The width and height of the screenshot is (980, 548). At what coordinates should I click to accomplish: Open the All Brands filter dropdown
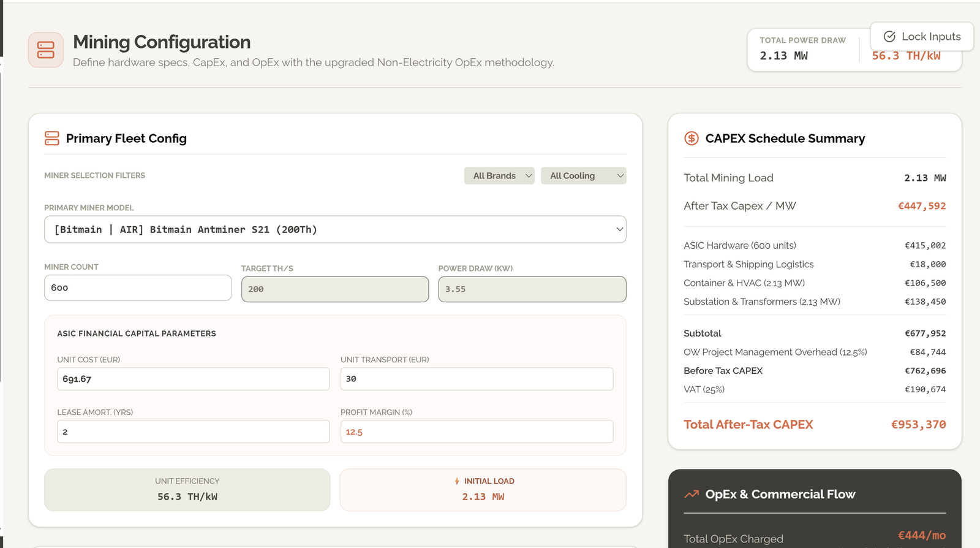point(499,176)
